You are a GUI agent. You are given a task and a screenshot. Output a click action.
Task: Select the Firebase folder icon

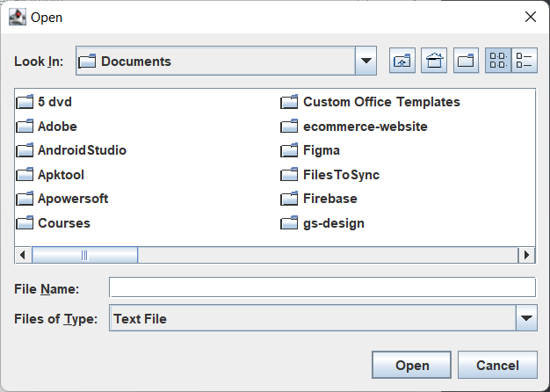pyautogui.click(x=290, y=199)
